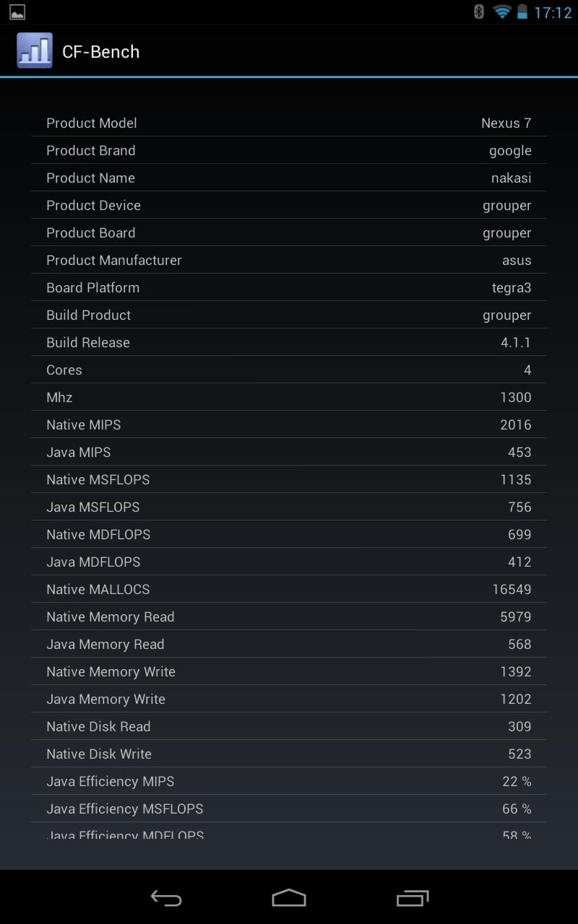Tap the CF-Bench app icon
Screen dimensions: 578x924
tap(35, 51)
